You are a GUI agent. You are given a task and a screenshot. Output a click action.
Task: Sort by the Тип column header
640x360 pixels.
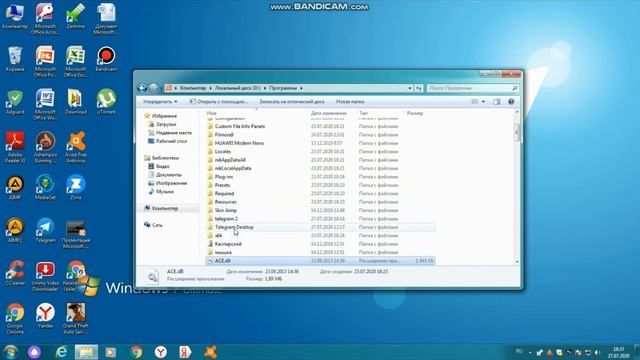tap(363, 113)
